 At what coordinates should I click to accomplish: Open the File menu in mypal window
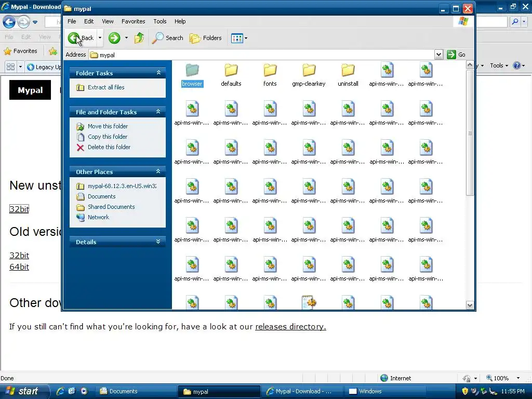coord(72,21)
